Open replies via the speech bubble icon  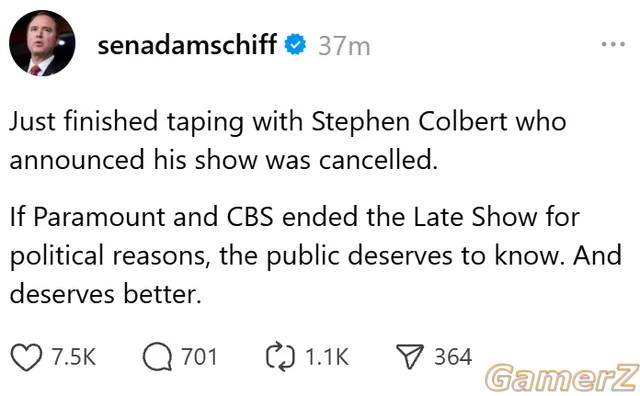[x=157, y=357]
